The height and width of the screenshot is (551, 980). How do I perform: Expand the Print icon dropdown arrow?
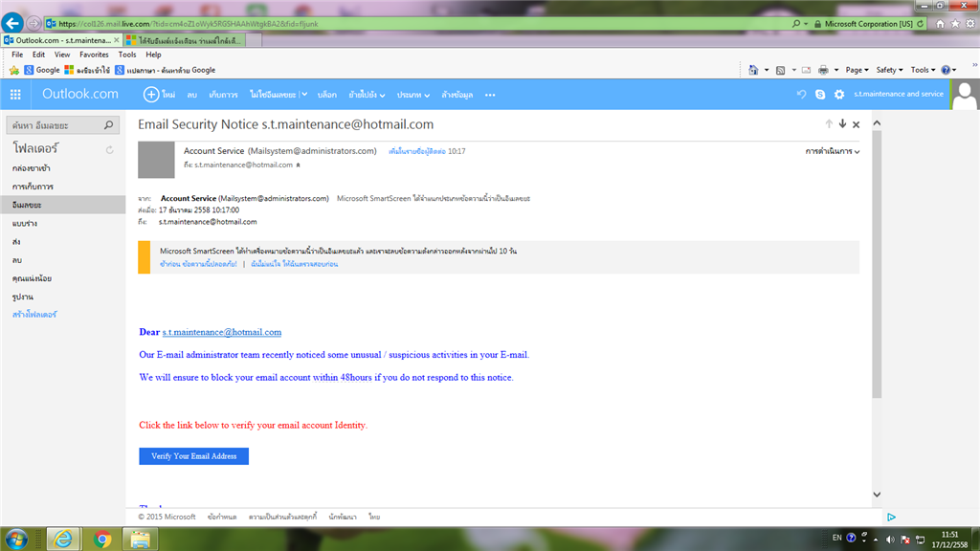click(836, 70)
